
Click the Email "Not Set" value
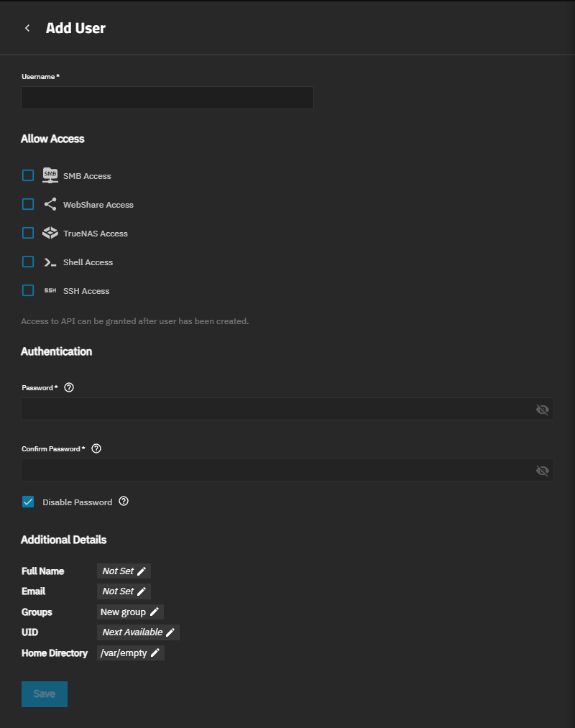[118, 591]
